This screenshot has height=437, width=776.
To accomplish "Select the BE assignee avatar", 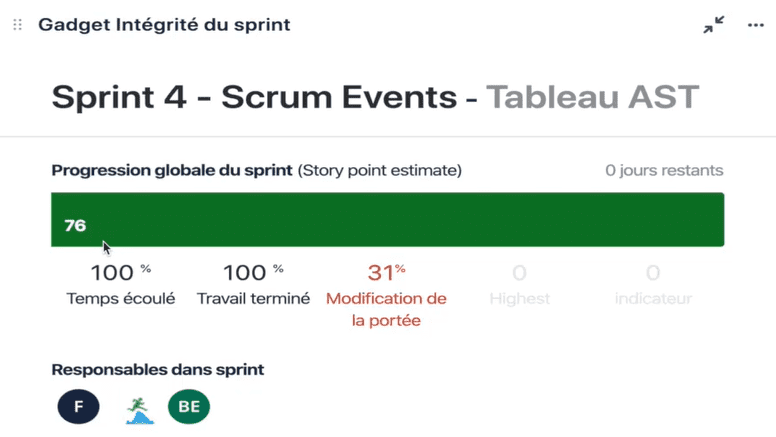I will pyautogui.click(x=189, y=406).
